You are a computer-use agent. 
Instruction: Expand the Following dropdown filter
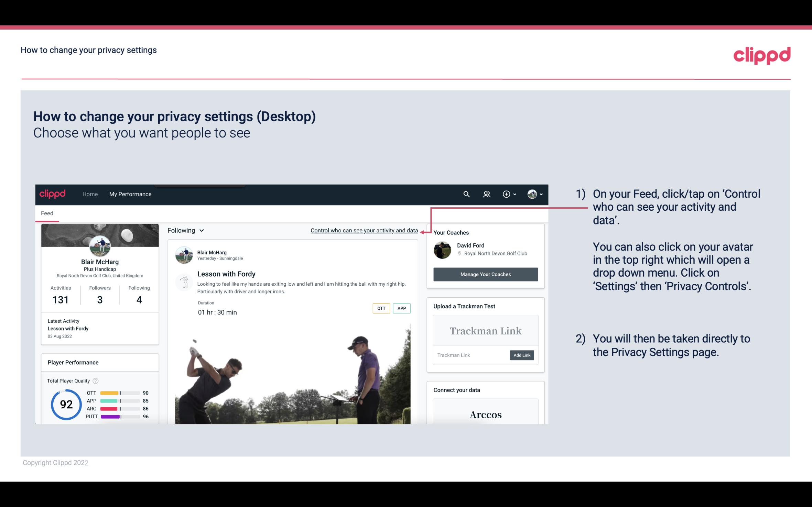[x=185, y=230]
